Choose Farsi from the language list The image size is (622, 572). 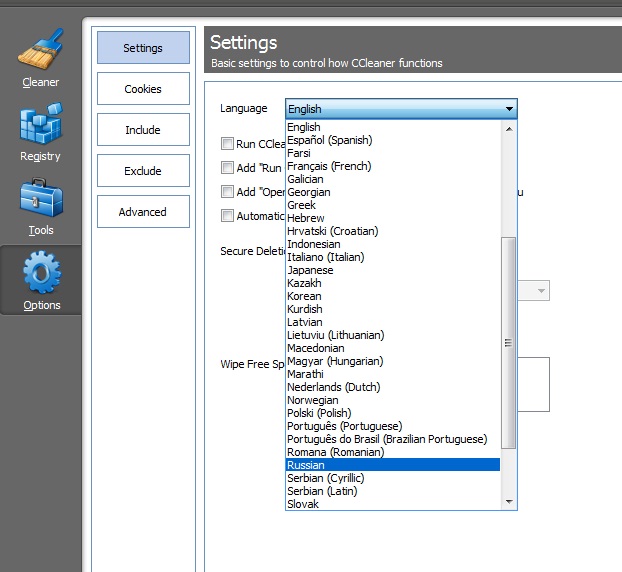[393, 153]
